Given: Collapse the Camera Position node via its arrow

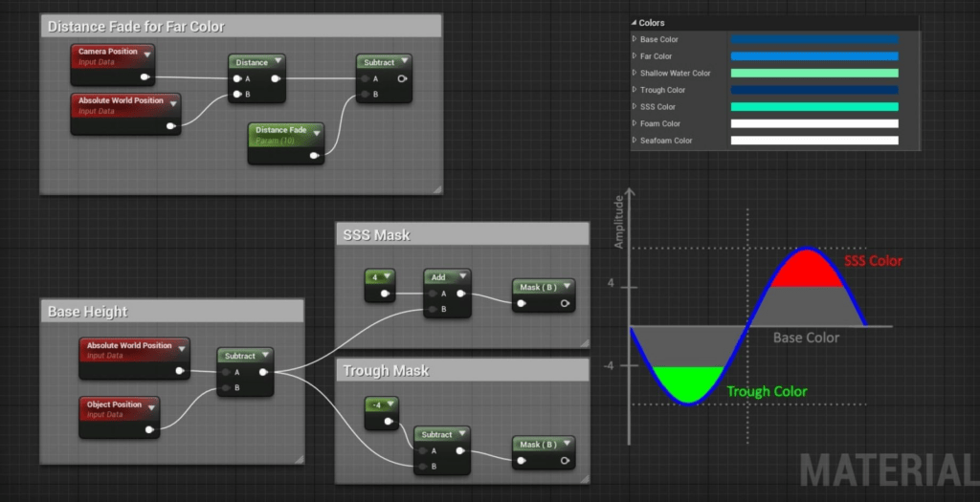Looking at the screenshot, I should (147, 55).
